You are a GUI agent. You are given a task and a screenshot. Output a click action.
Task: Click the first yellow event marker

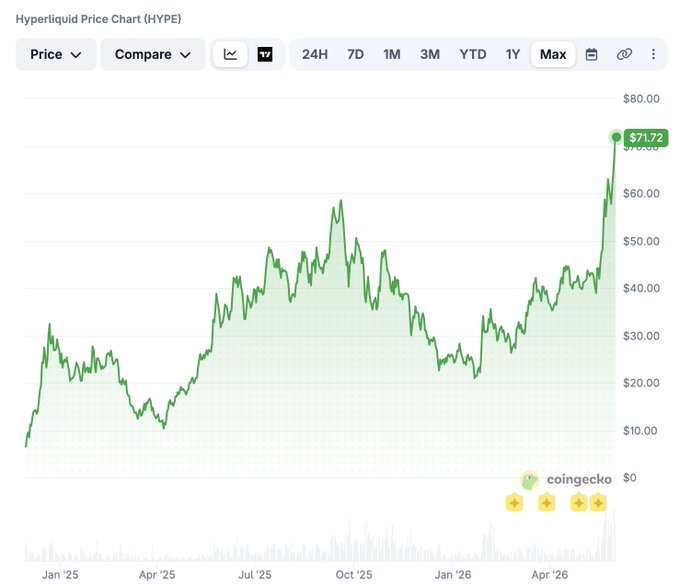[x=514, y=503]
